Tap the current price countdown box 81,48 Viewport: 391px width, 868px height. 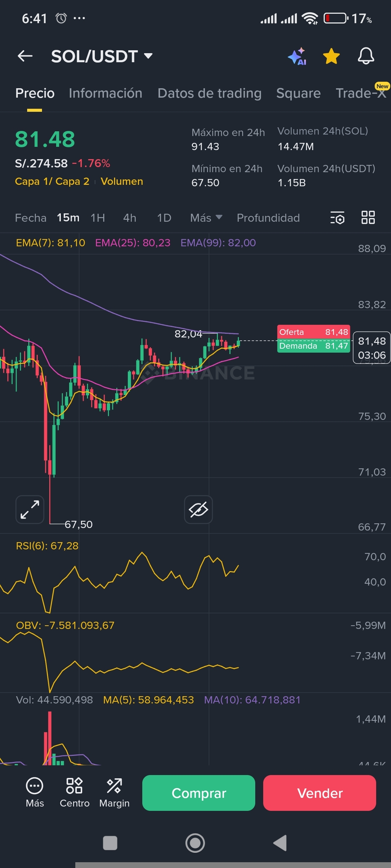372,348
